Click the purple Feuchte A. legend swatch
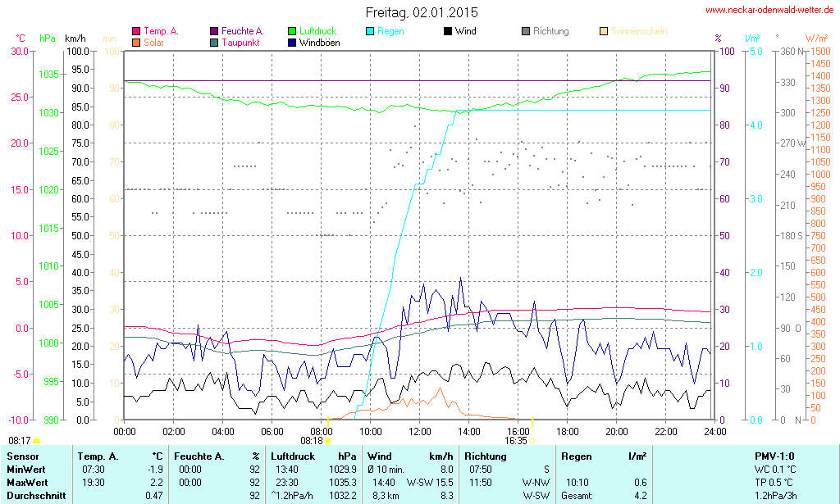The width and height of the screenshot is (840, 504). [215, 31]
